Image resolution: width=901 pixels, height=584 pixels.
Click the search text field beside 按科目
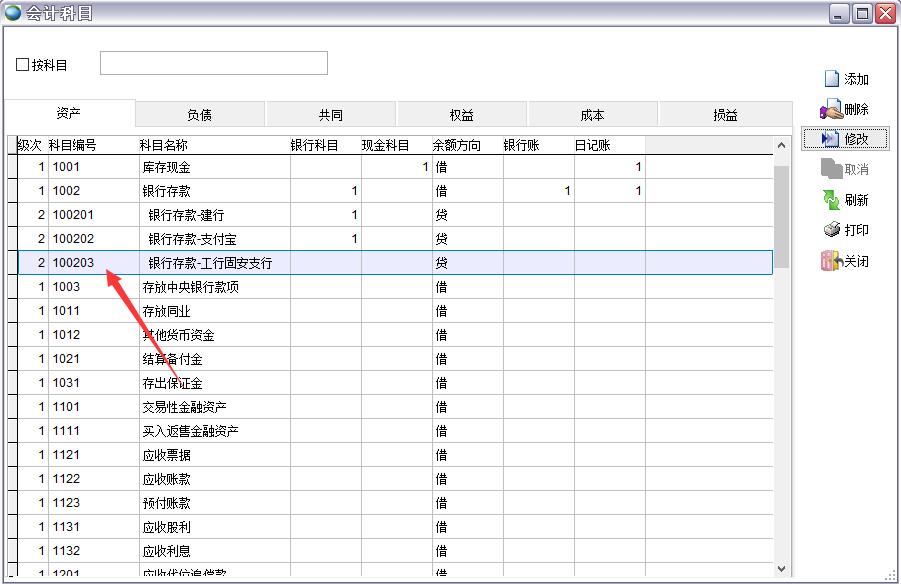[x=213, y=63]
